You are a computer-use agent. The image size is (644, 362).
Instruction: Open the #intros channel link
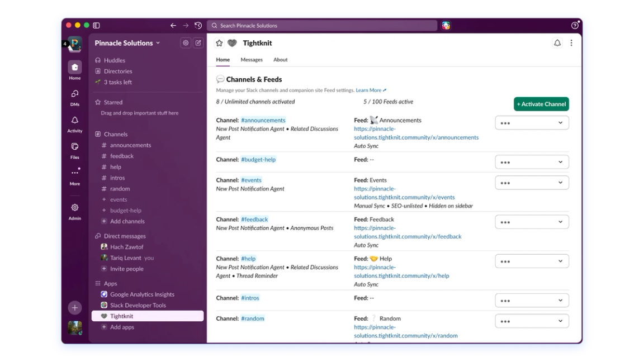click(x=250, y=298)
